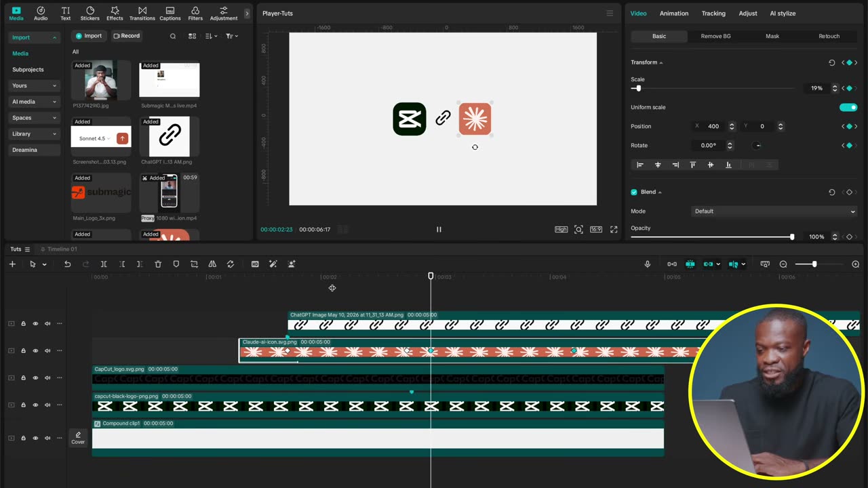This screenshot has width=868, height=488.
Task: Add a marker with the marker icon
Action: pos(176,264)
